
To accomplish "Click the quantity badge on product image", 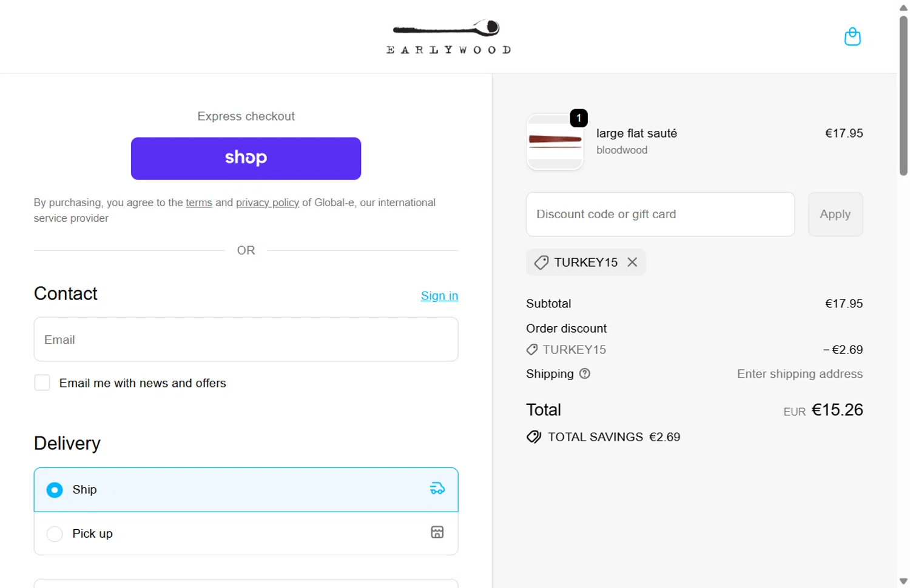I will click(x=579, y=118).
